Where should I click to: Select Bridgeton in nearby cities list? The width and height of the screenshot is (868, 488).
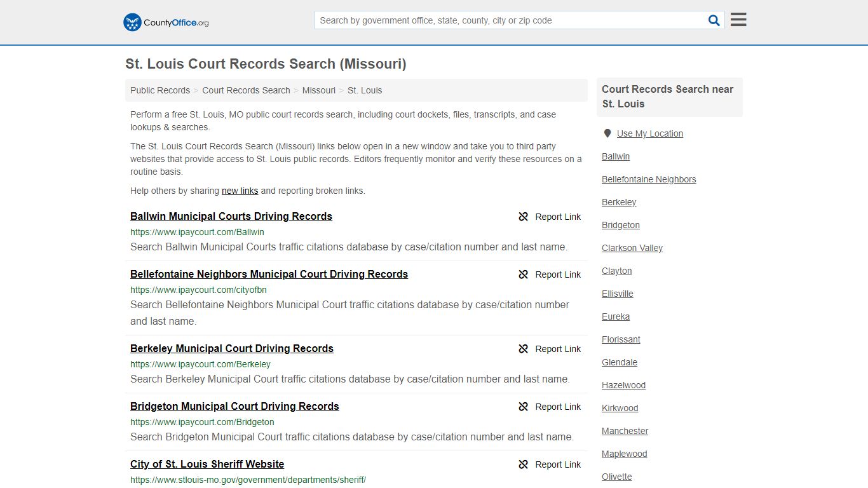621,225
